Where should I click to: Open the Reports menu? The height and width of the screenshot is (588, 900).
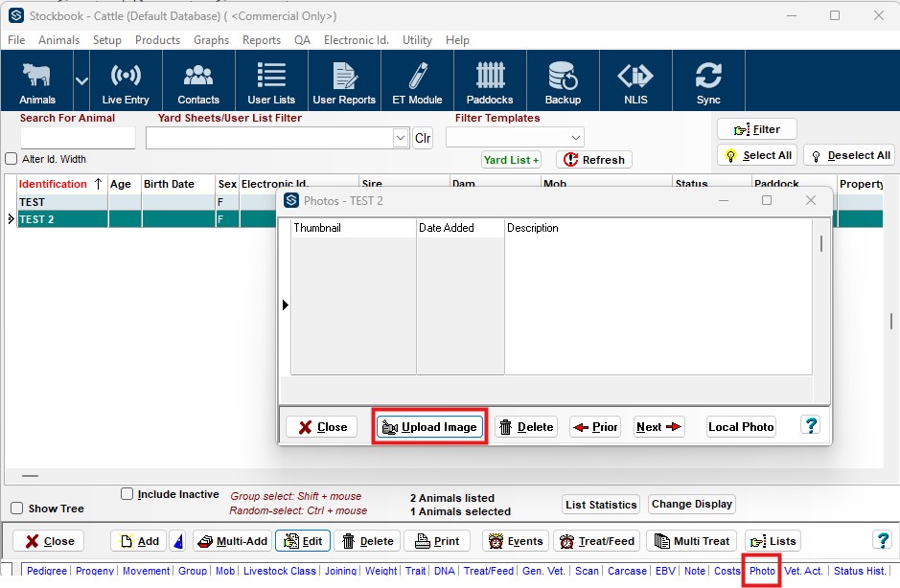tap(262, 40)
